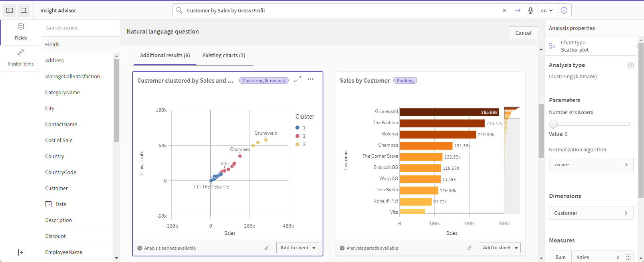Open the Master items link icon tab
The height and width of the screenshot is (262, 644).
coord(21,58)
